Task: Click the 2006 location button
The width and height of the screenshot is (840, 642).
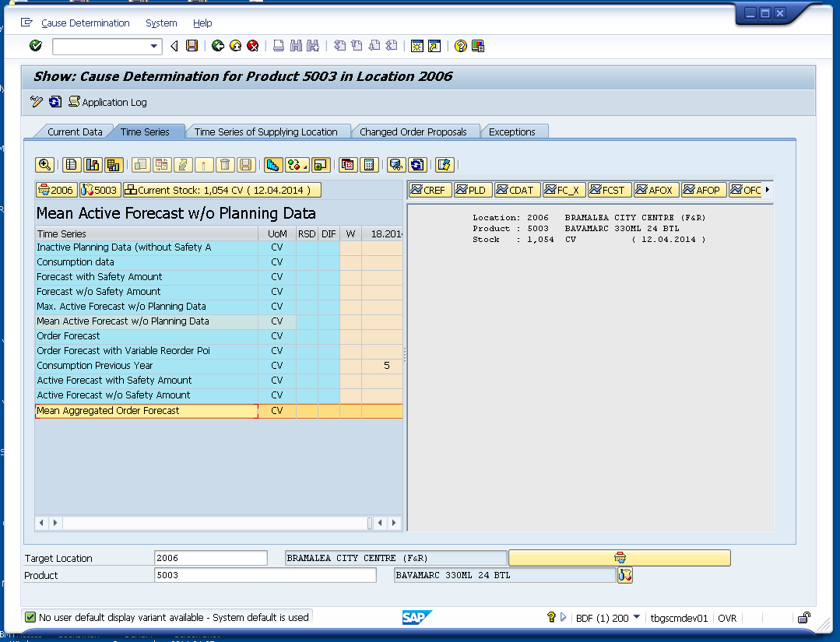Action: point(57,190)
